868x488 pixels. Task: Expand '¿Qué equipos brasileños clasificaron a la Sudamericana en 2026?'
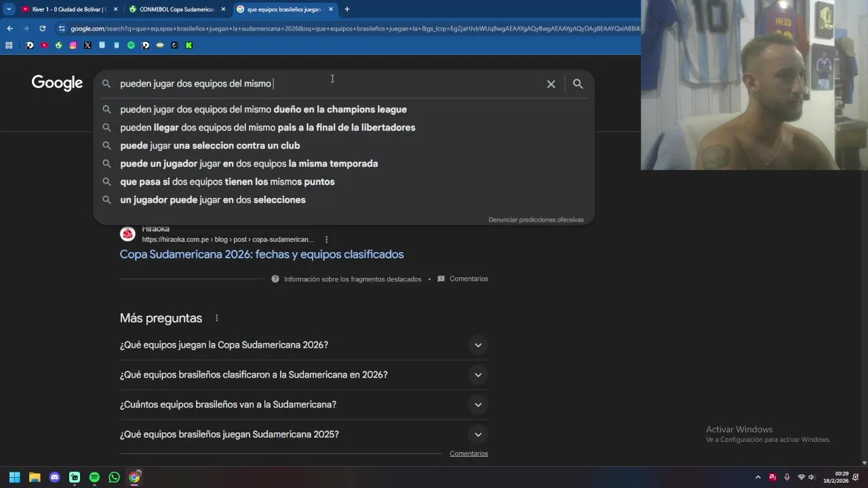[304, 375]
